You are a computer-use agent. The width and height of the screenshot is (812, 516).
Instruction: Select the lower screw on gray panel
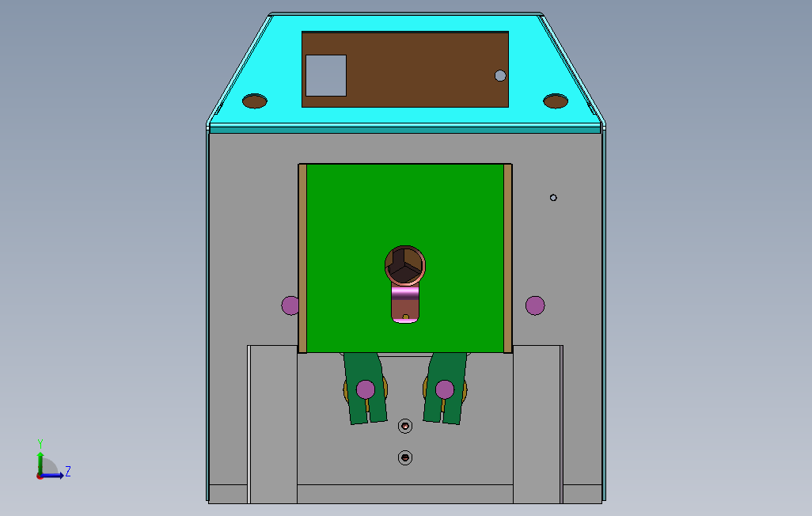tap(405, 458)
